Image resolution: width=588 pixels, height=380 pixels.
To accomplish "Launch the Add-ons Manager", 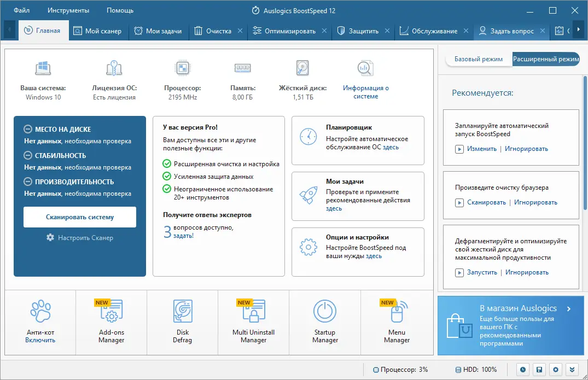I will click(x=111, y=323).
